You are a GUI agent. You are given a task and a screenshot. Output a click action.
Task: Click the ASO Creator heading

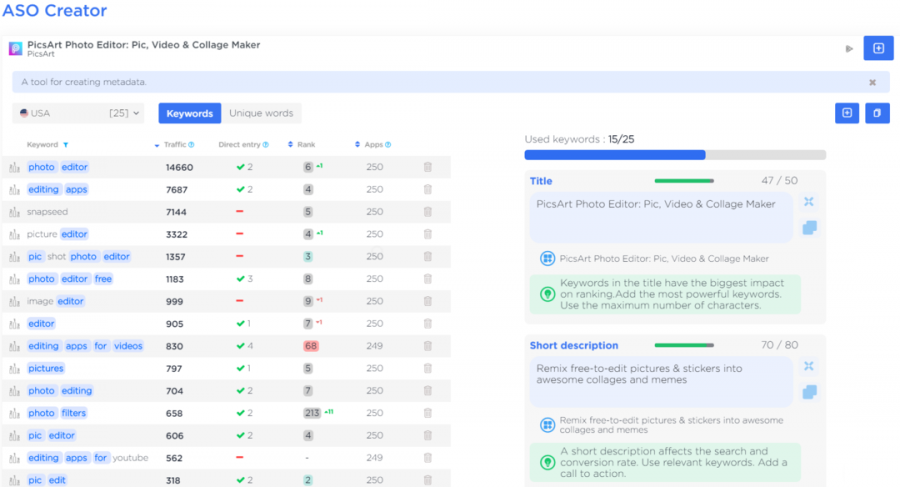click(x=55, y=10)
